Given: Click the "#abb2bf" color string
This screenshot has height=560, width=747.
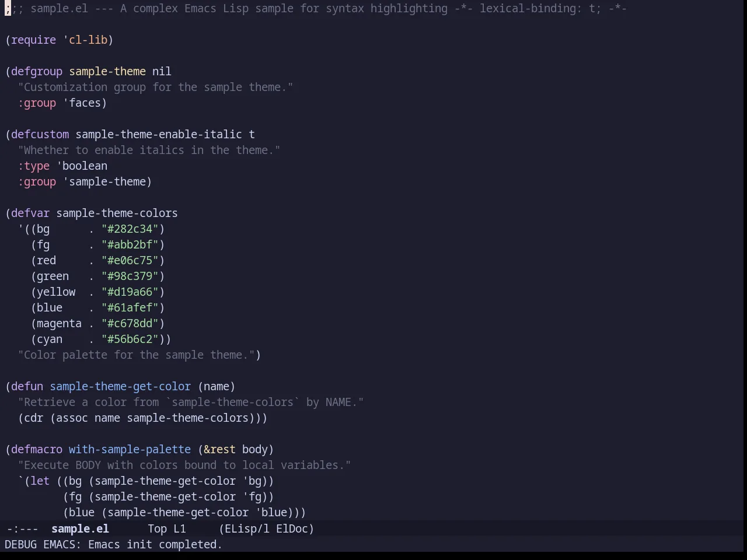Looking at the screenshot, I should [x=130, y=244].
